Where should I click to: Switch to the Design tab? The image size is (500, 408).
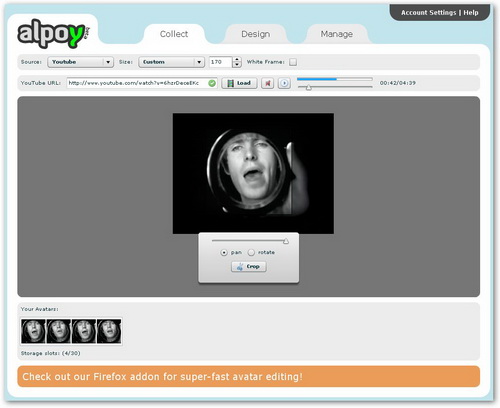255,34
